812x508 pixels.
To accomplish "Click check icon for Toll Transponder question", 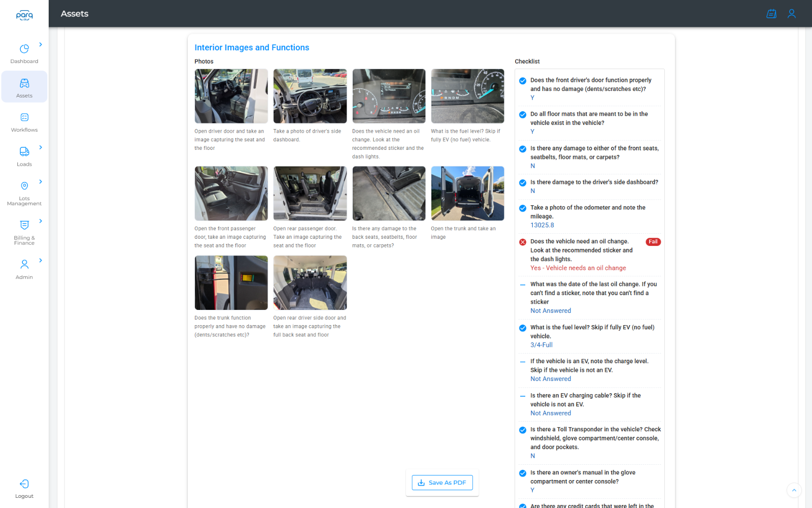I will point(523,430).
